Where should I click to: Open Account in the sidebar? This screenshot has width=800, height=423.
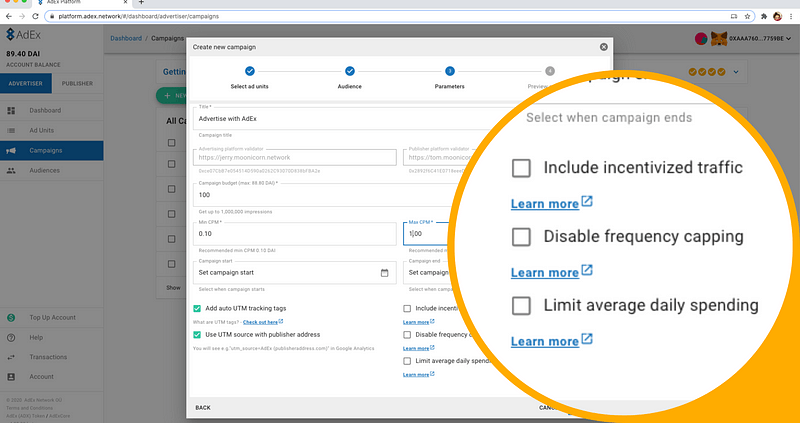[52, 377]
